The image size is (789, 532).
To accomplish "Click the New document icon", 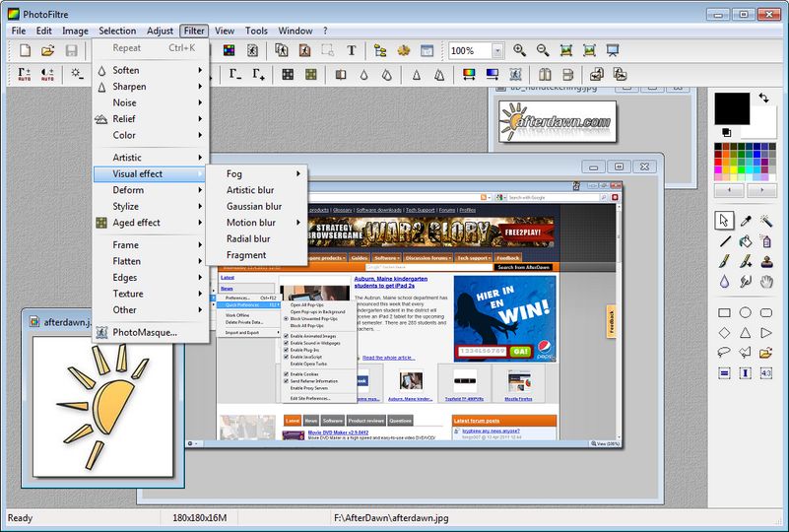I will [25, 50].
